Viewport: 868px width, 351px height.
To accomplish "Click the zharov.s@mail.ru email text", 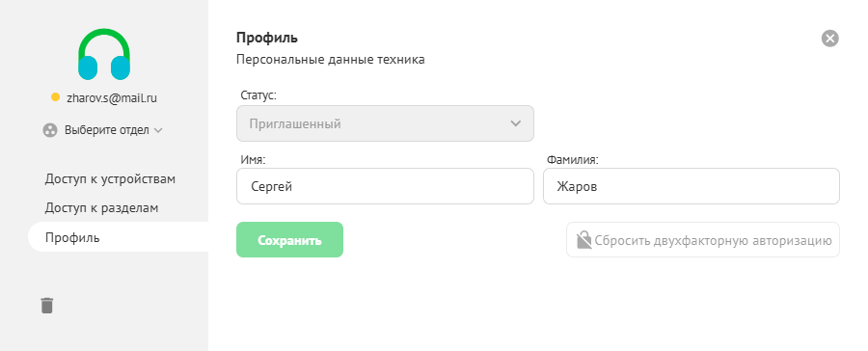I will pyautogui.click(x=111, y=98).
